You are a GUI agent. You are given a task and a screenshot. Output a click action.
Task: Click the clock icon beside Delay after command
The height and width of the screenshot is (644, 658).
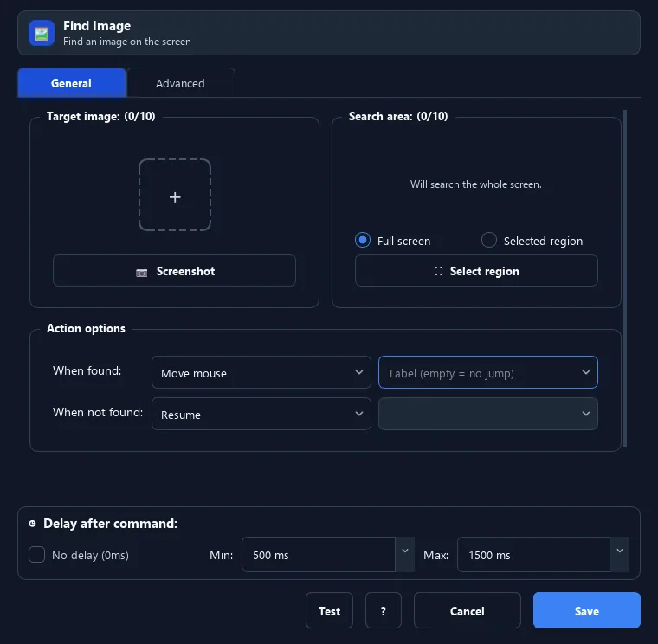(32, 523)
